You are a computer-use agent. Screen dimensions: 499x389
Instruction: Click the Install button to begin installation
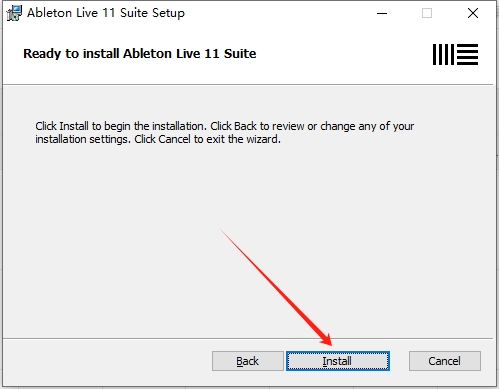click(x=338, y=361)
